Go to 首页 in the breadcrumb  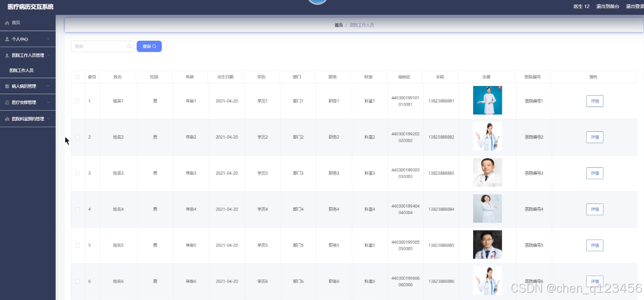click(x=339, y=25)
